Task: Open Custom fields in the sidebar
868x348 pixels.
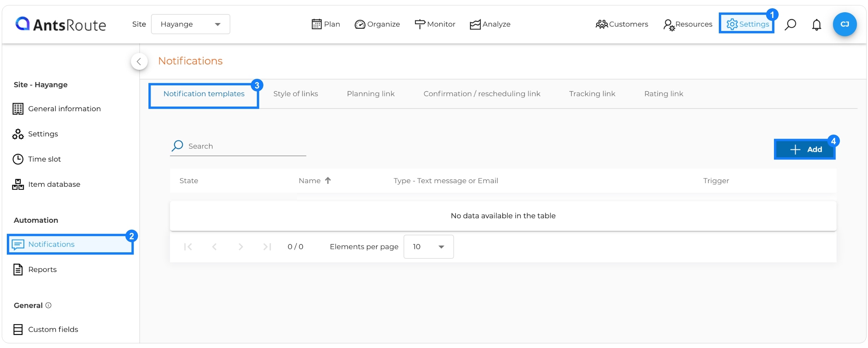Action: [45, 329]
